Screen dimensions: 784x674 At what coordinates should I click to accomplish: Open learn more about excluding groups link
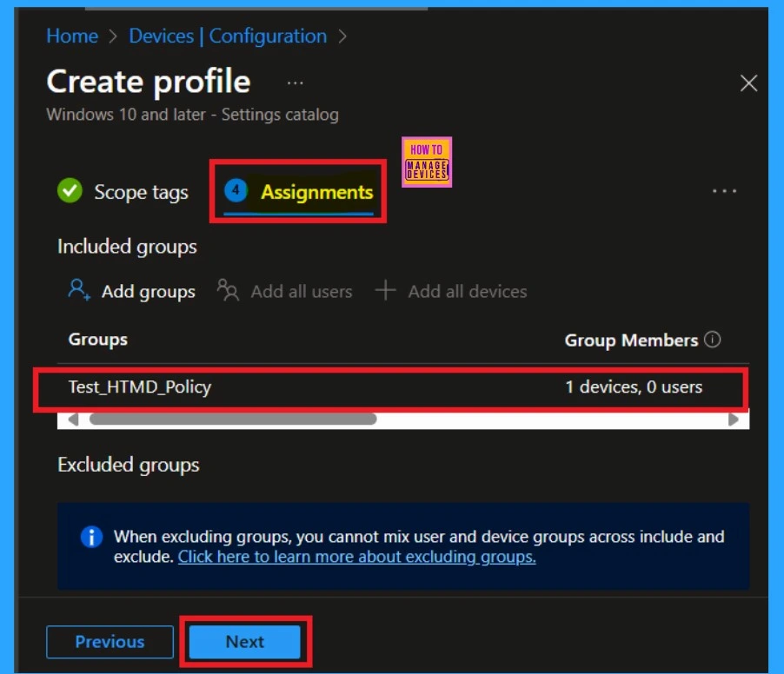tap(357, 557)
